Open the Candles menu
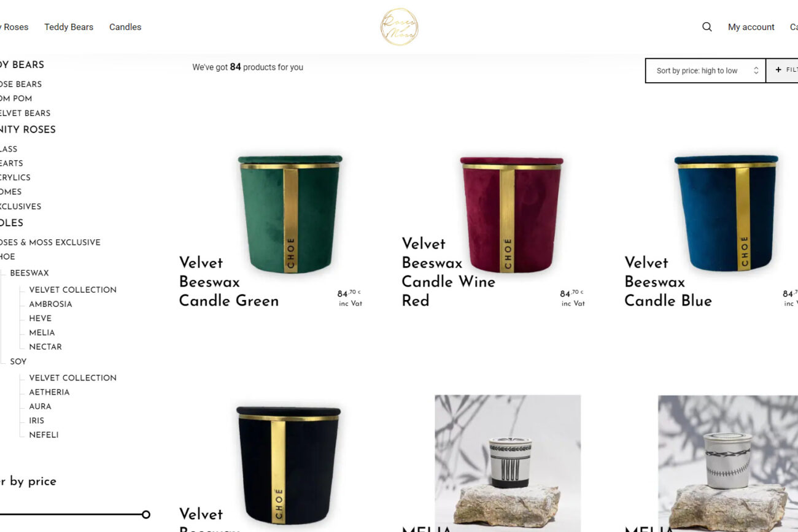The image size is (798, 532). point(125,27)
